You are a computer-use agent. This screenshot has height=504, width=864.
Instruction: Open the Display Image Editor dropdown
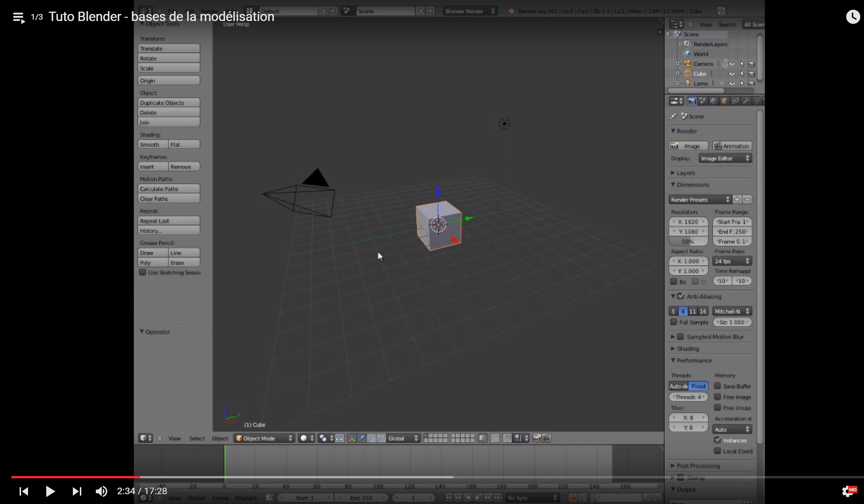point(725,159)
